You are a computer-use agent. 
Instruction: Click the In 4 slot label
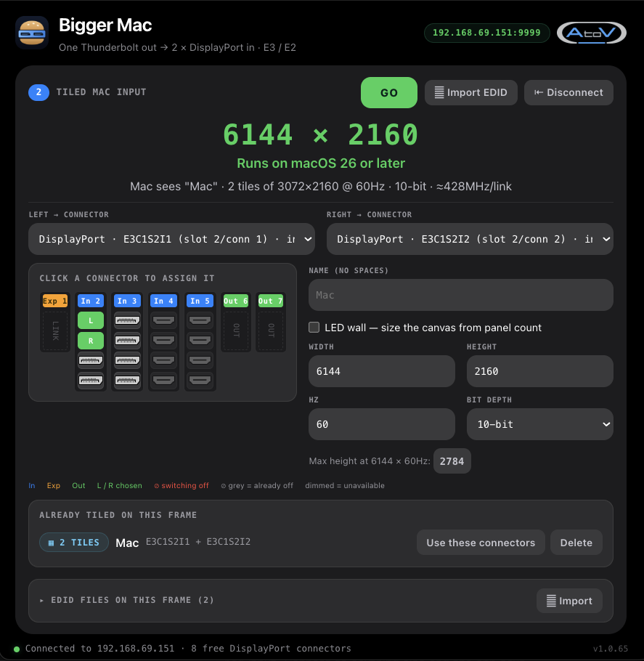[x=163, y=301]
